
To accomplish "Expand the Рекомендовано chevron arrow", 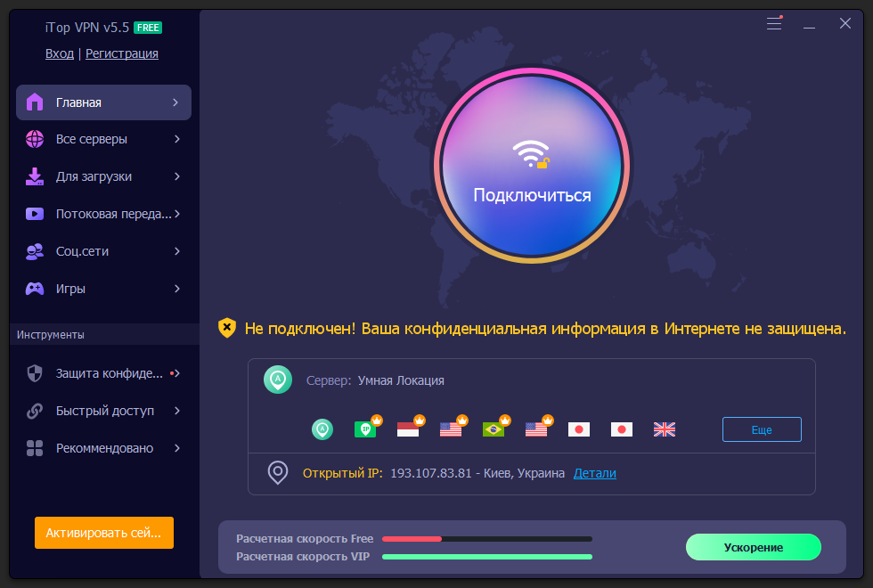I will pyautogui.click(x=177, y=448).
